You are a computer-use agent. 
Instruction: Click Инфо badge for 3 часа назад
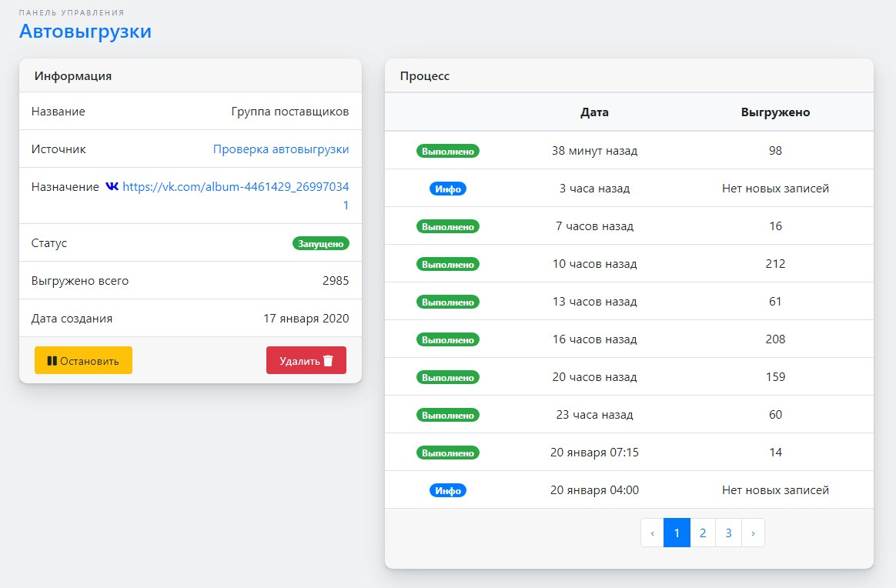point(447,189)
